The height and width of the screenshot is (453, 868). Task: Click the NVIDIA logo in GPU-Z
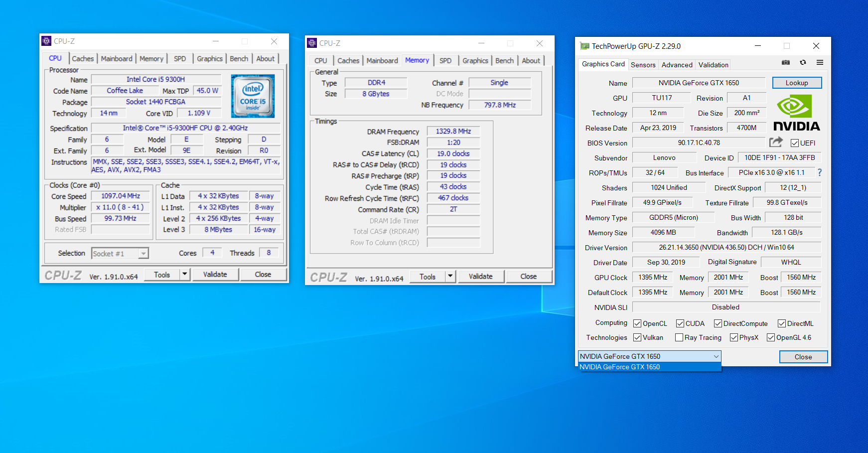coord(796,114)
